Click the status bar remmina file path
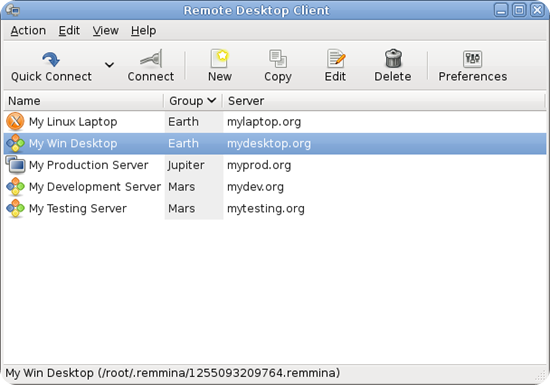Image resolution: width=550 pixels, height=385 pixels. (219, 373)
